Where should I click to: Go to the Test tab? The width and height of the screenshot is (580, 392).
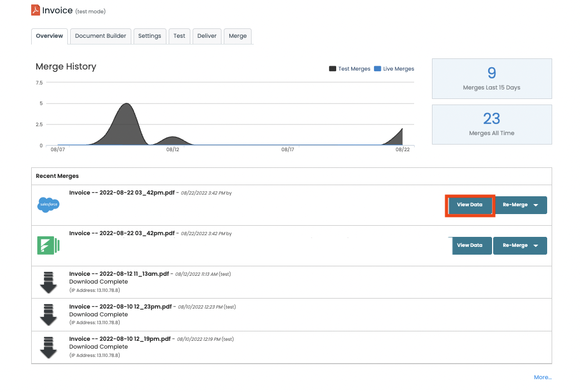[179, 36]
